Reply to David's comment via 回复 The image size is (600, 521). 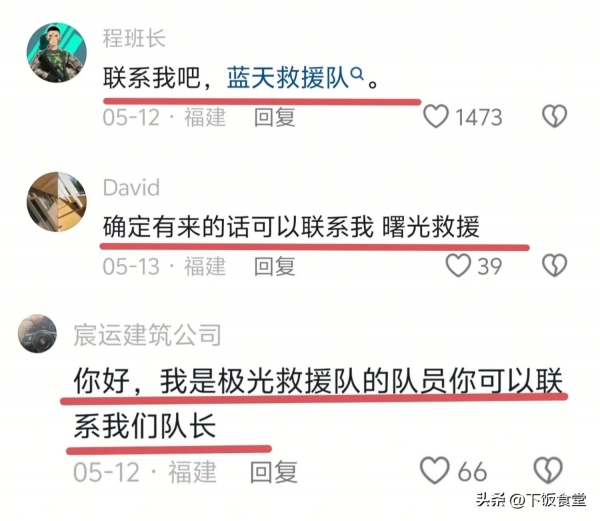(275, 266)
